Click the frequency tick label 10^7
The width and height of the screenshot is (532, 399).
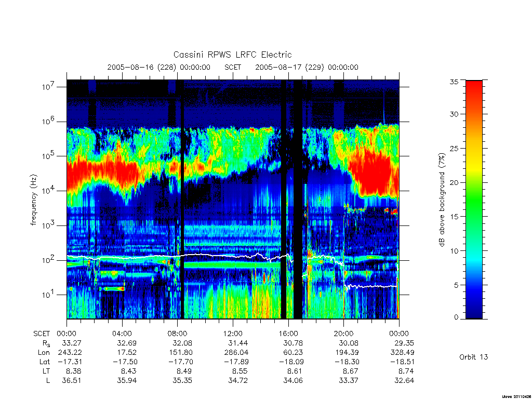coord(48,87)
